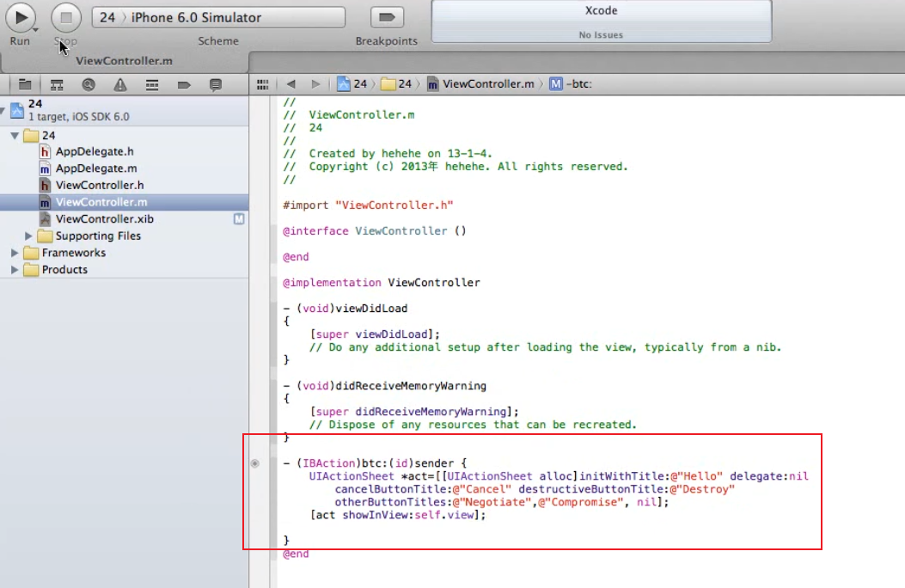Image resolution: width=905 pixels, height=588 pixels.
Task: Click the @"Destroy" string literal
Action: [x=702, y=489]
